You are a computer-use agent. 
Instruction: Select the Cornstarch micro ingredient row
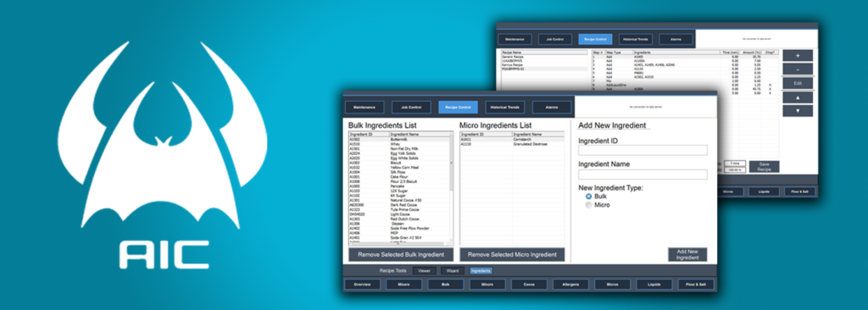coord(512,140)
